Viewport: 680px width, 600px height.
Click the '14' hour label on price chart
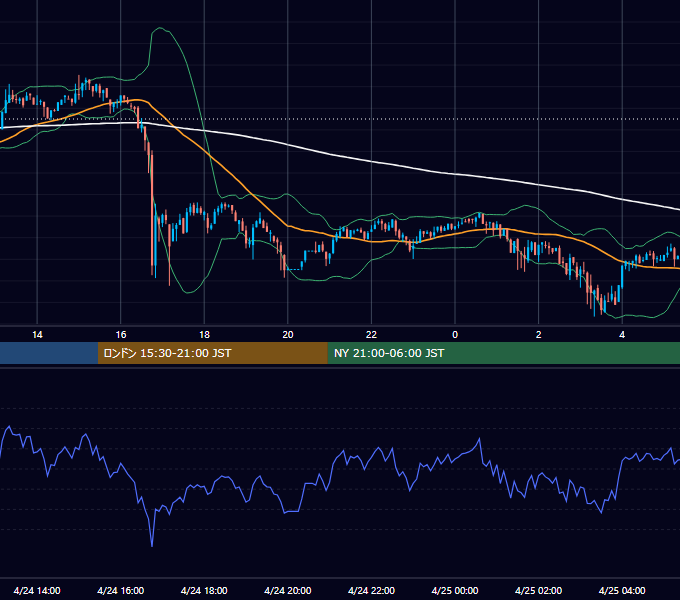pyautogui.click(x=37, y=335)
